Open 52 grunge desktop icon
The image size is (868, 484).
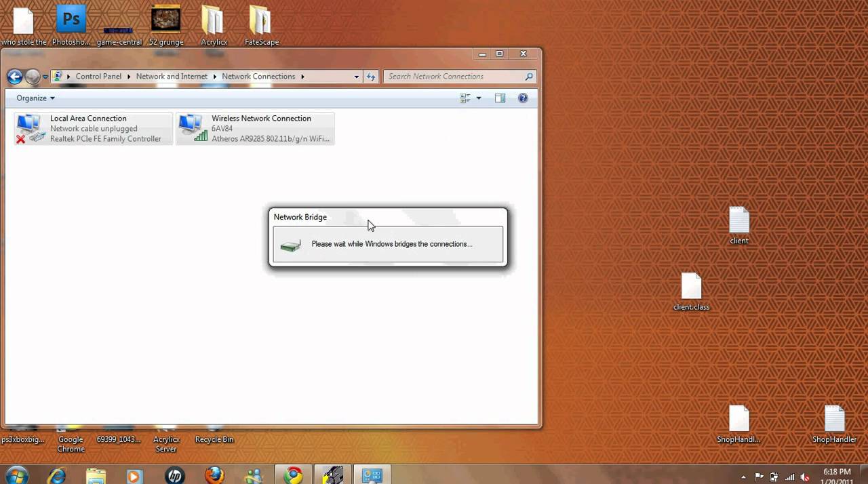pos(166,26)
